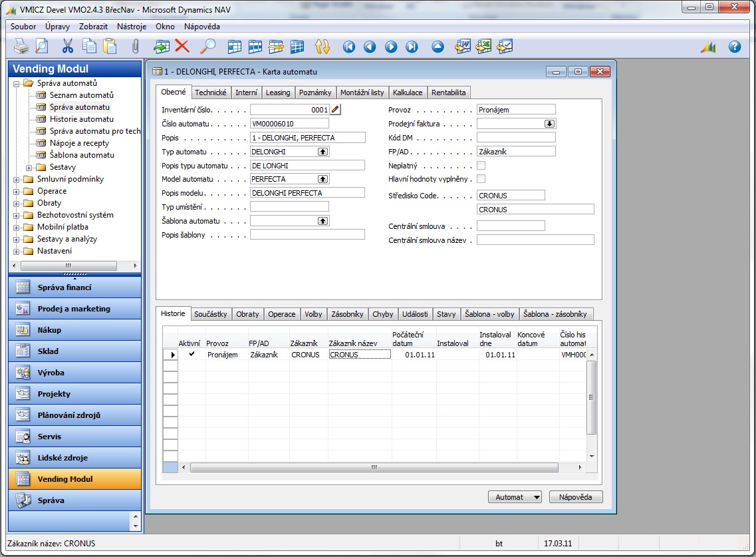
Task: Open the Automat button dropdown
Action: pos(537,497)
